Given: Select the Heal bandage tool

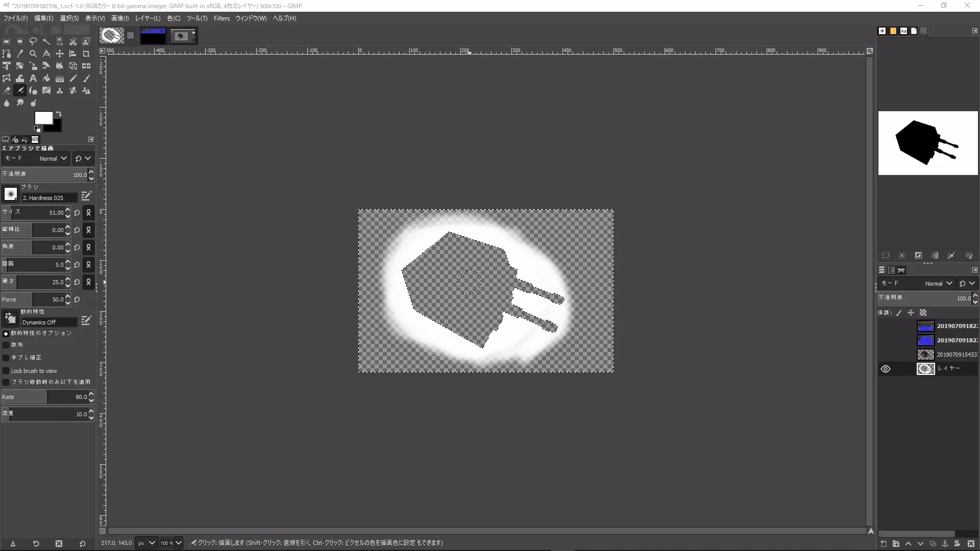Looking at the screenshot, I should pyautogui.click(x=73, y=91).
